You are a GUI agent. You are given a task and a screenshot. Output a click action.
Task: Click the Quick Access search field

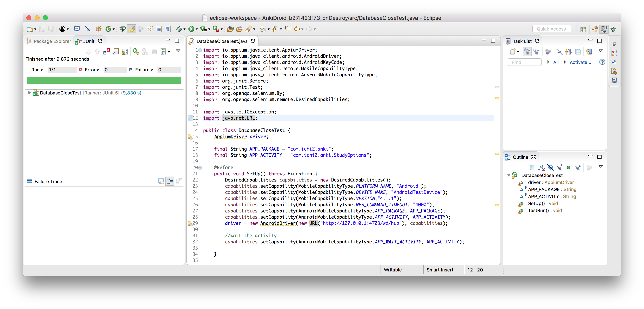[551, 29]
